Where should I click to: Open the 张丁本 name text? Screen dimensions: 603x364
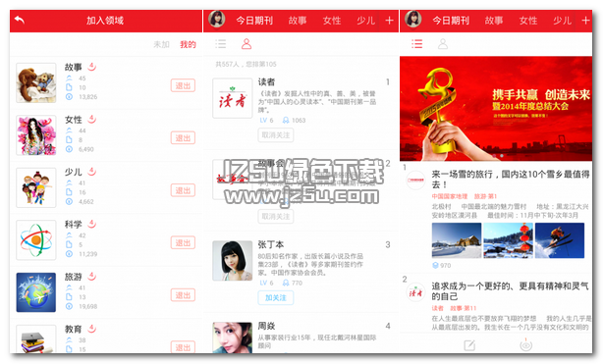[271, 244]
